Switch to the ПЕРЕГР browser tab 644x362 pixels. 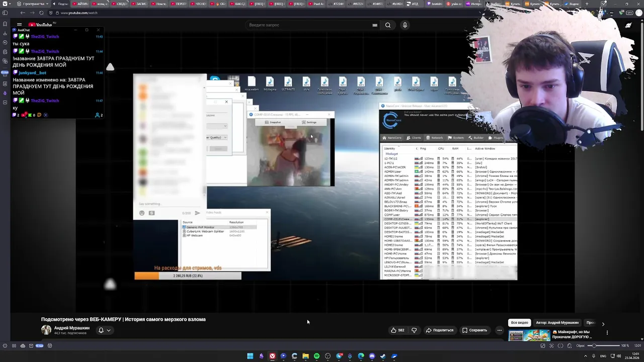179,4
